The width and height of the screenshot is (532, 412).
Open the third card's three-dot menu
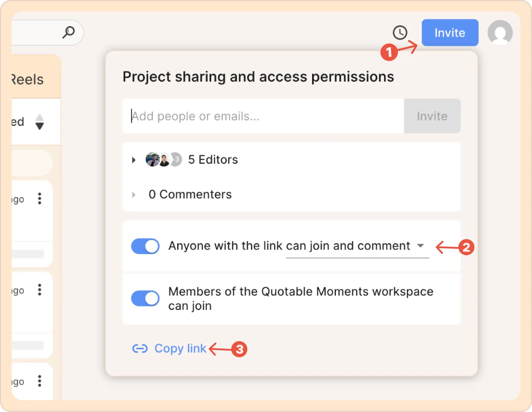pyautogui.click(x=40, y=381)
